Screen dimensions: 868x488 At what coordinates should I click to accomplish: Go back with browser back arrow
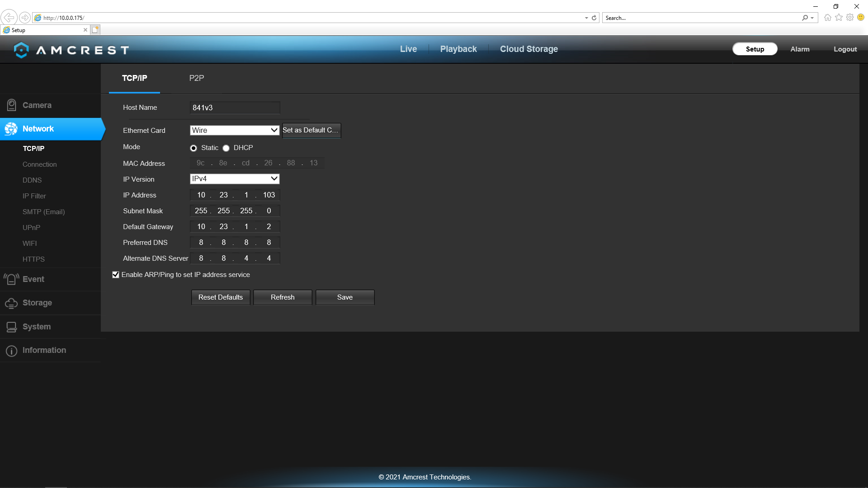pos(9,18)
